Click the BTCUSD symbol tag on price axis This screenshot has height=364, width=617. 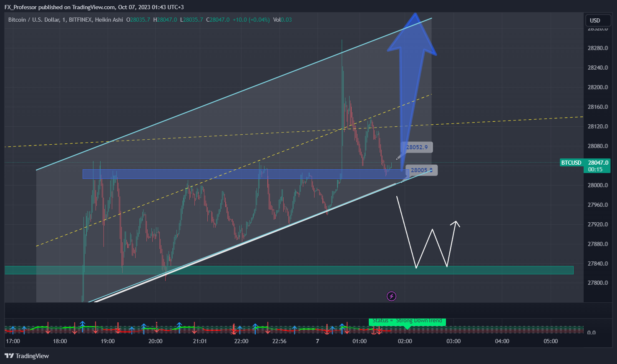click(x=571, y=163)
